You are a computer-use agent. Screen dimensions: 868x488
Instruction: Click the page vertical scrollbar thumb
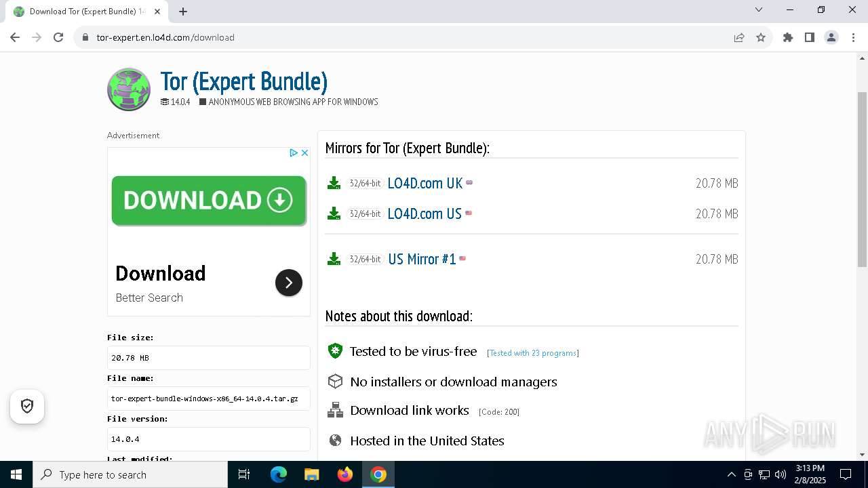coord(863,180)
